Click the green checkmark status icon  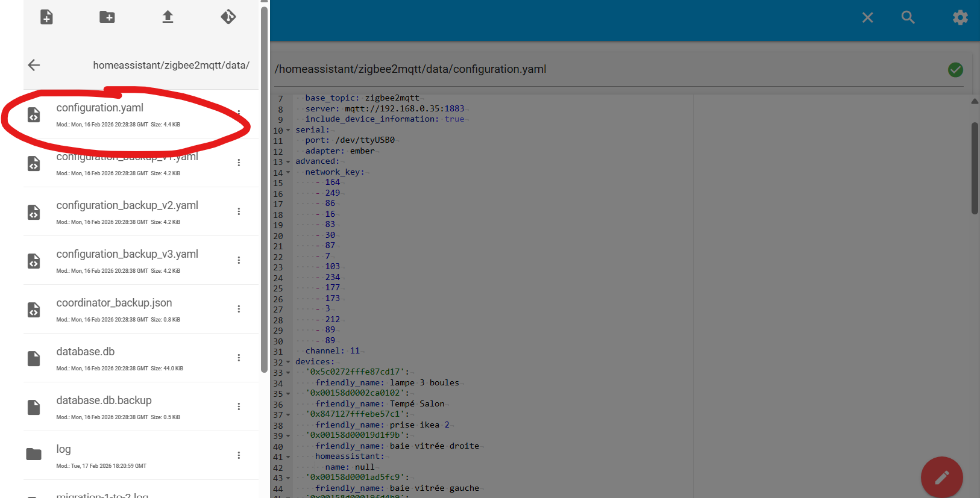[x=955, y=70]
